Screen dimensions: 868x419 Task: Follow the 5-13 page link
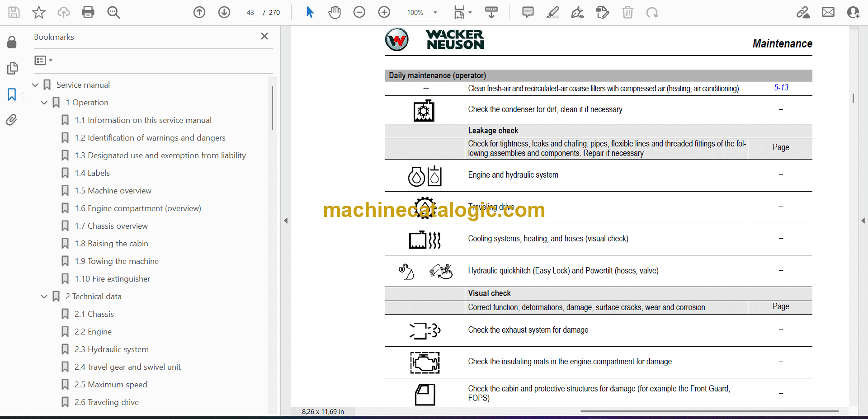(x=781, y=88)
